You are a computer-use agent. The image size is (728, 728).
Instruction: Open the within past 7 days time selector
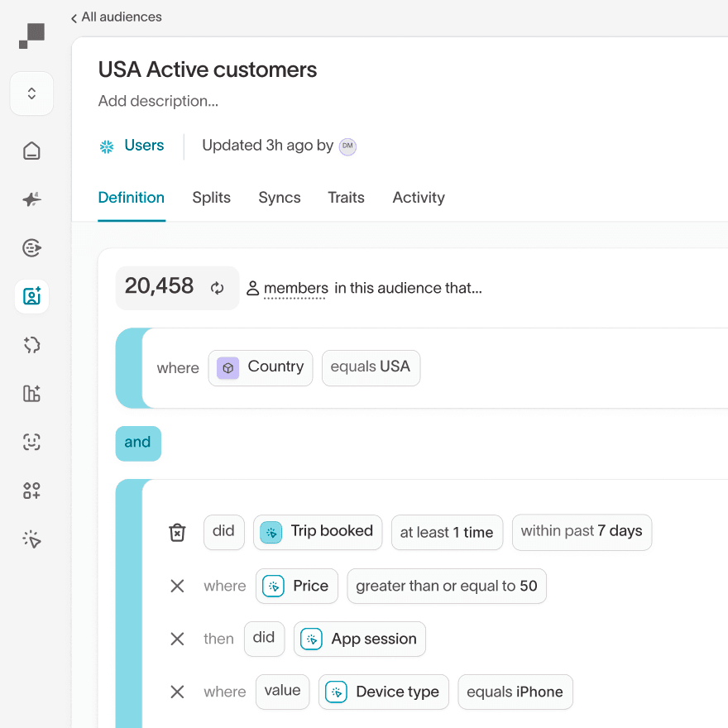point(582,532)
